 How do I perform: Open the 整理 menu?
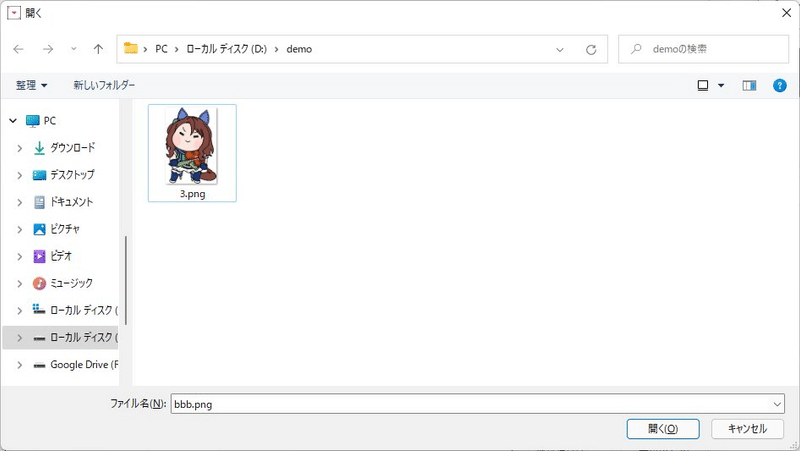click(x=31, y=85)
